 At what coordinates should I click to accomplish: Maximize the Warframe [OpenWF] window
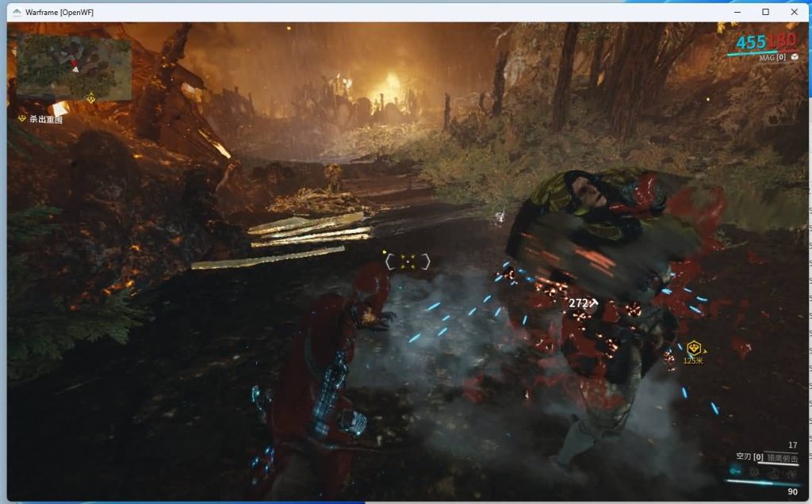point(765,12)
